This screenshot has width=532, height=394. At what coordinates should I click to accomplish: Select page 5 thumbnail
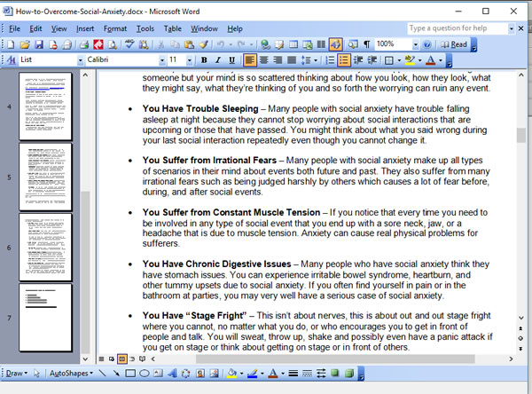tap(45, 177)
